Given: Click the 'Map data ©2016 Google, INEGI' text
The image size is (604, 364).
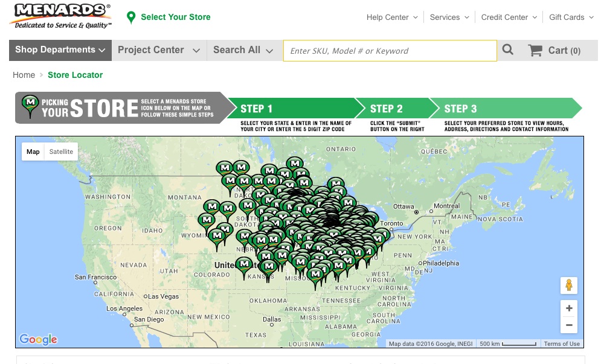Looking at the screenshot, I should 431,343.
